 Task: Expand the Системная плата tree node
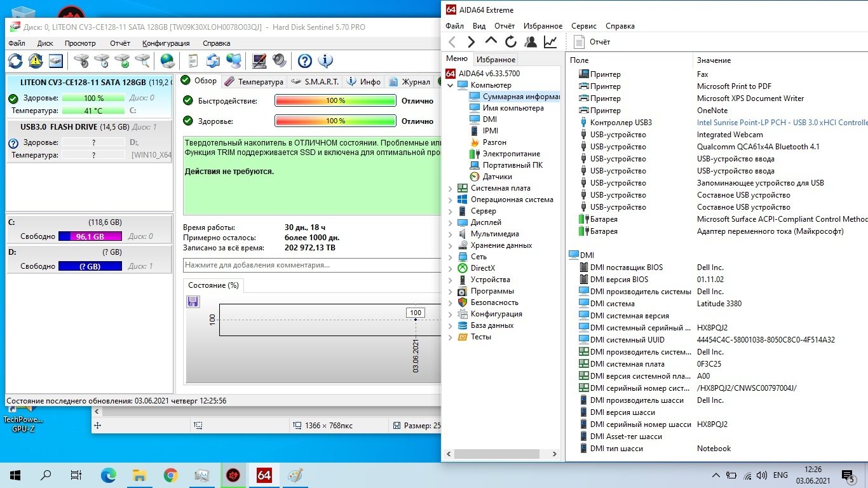[x=451, y=189]
